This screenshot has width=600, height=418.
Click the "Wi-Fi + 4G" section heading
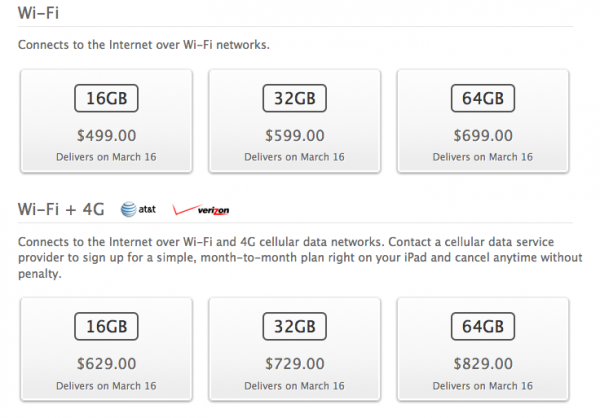[61, 209]
